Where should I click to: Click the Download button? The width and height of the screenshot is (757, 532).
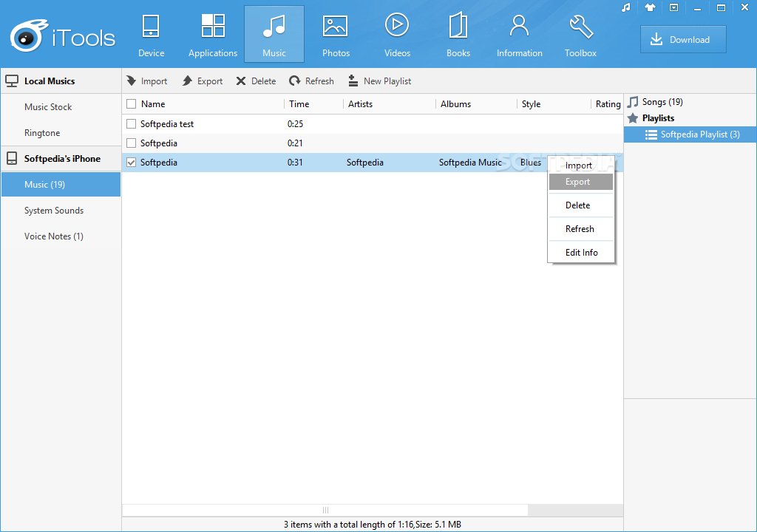click(683, 40)
